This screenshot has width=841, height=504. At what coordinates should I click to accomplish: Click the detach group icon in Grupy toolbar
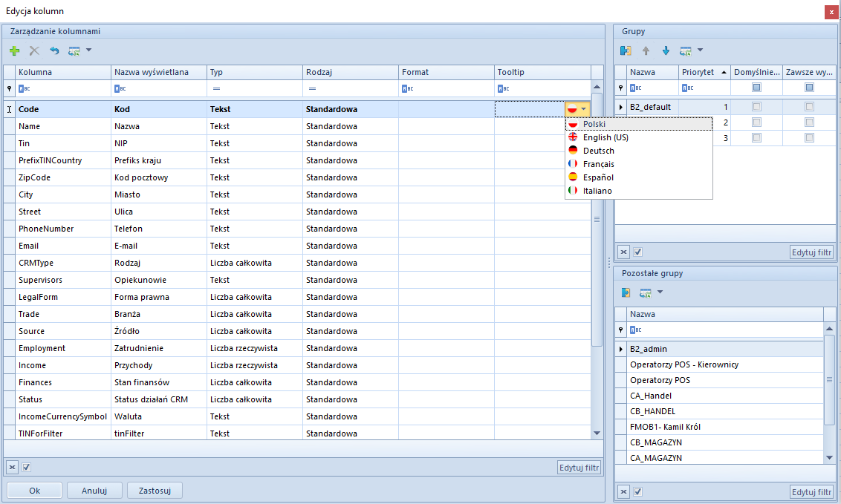[626, 51]
